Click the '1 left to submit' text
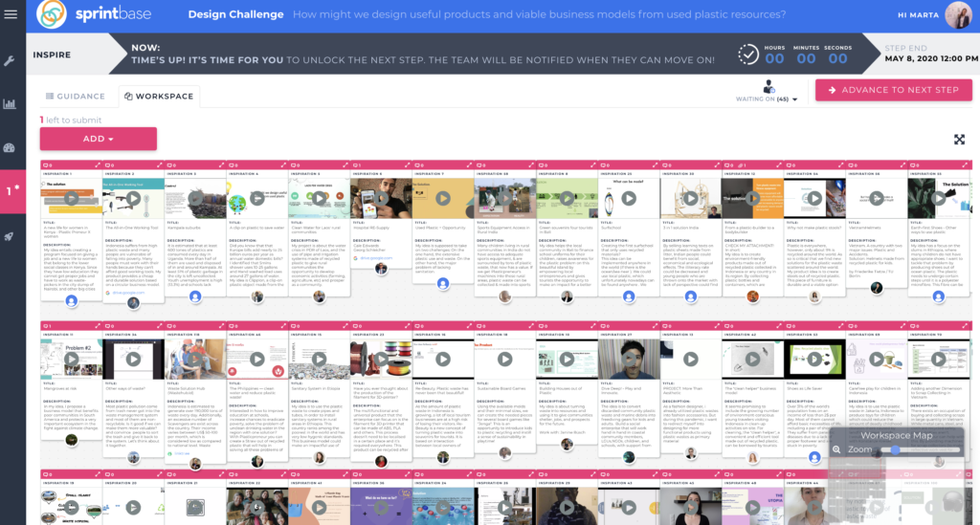This screenshot has width=980, height=525. coord(71,120)
